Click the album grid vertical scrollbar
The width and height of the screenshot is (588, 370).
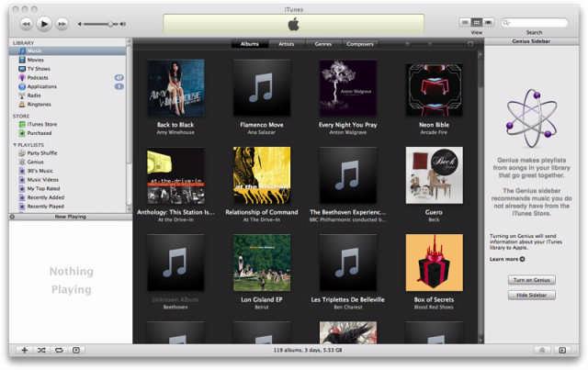click(481, 197)
